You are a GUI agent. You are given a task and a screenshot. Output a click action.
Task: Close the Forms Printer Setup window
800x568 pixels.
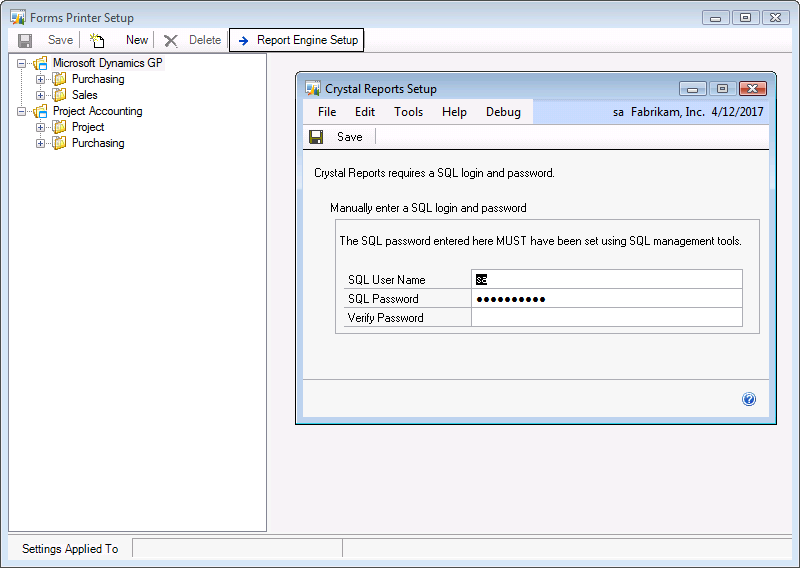tap(776, 18)
